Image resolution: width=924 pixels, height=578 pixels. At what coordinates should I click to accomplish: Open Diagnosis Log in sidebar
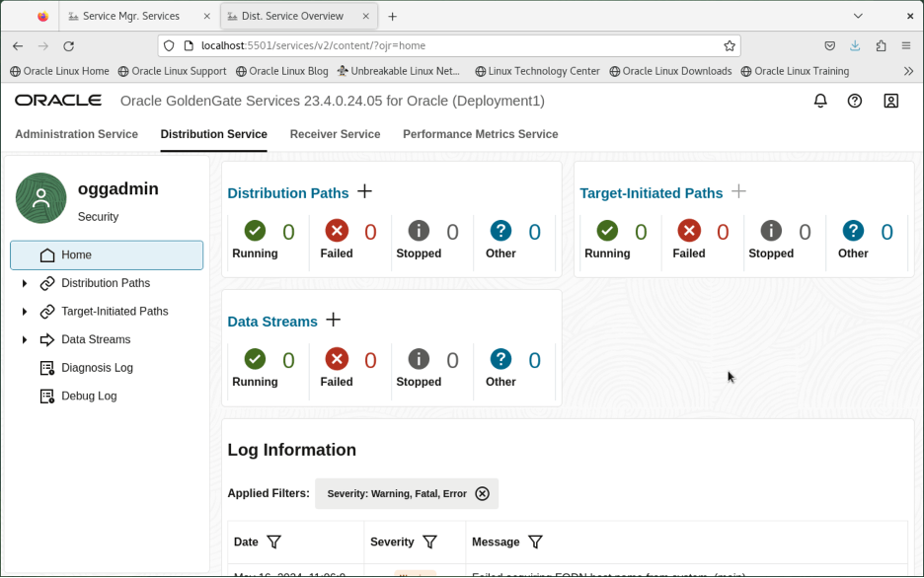97,368
